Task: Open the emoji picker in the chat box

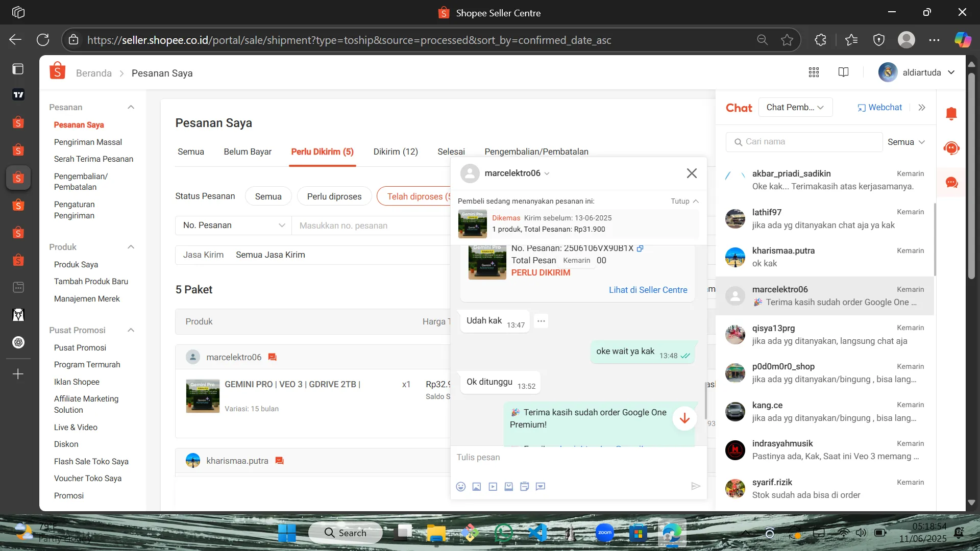Action: [x=461, y=487]
